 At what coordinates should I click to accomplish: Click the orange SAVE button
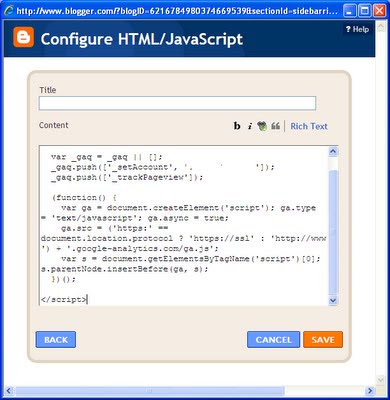[x=323, y=340]
